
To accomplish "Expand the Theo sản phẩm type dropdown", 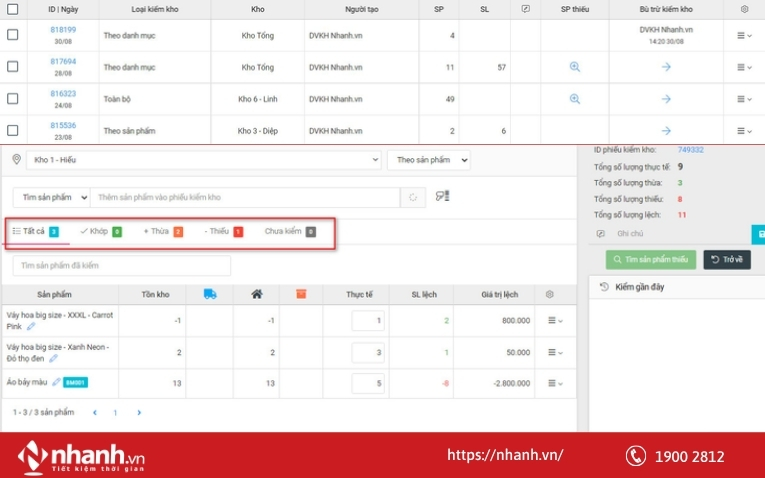I will coord(426,160).
